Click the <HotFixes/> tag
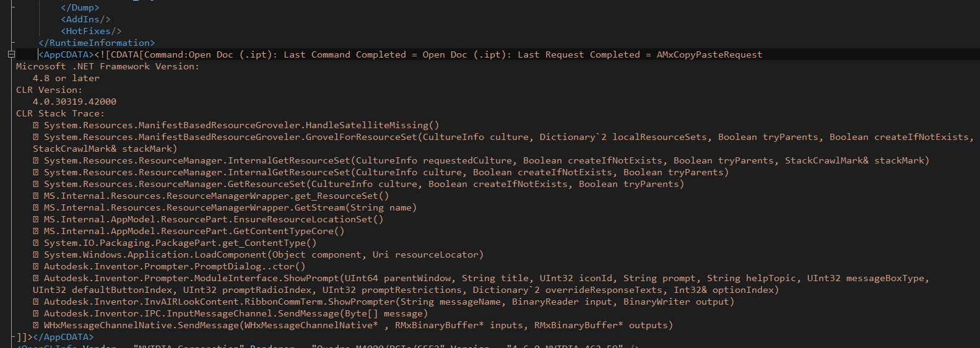Image resolution: width=980 pixels, height=348 pixels. 91,31
